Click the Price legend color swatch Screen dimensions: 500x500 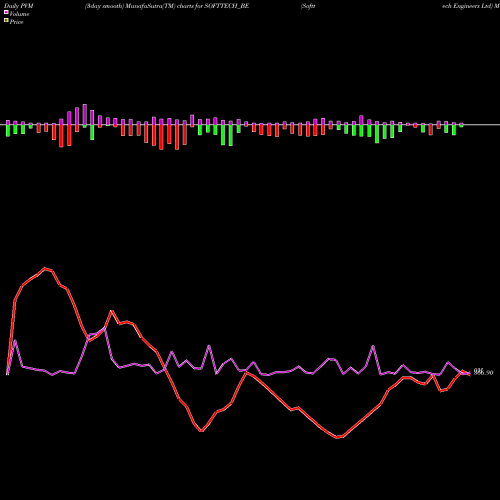[6, 21]
